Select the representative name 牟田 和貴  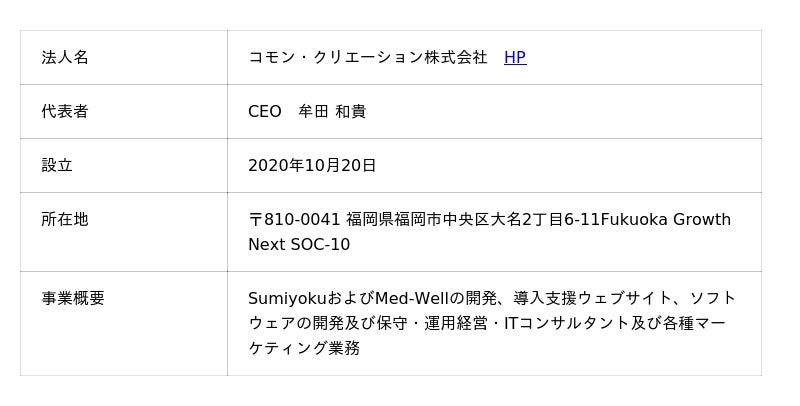point(332,112)
